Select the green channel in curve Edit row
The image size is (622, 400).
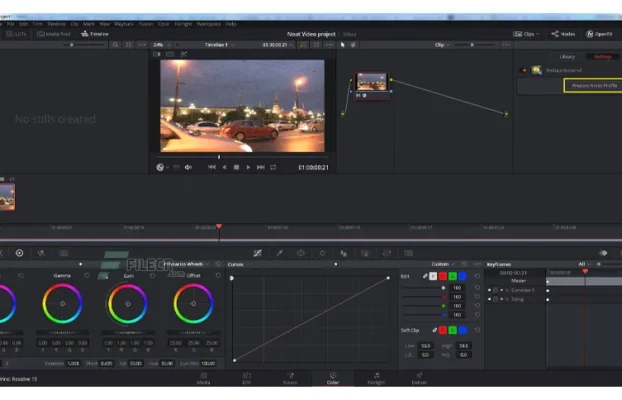click(453, 276)
